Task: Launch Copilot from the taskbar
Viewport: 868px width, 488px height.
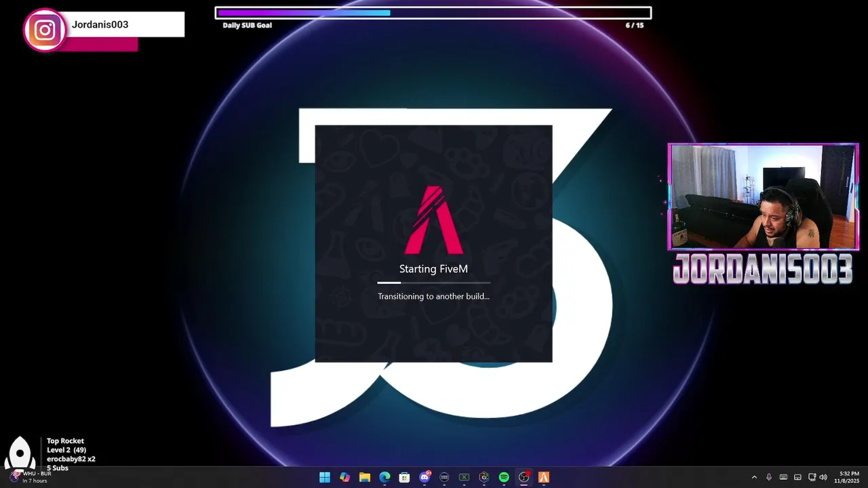Action: coord(344,477)
